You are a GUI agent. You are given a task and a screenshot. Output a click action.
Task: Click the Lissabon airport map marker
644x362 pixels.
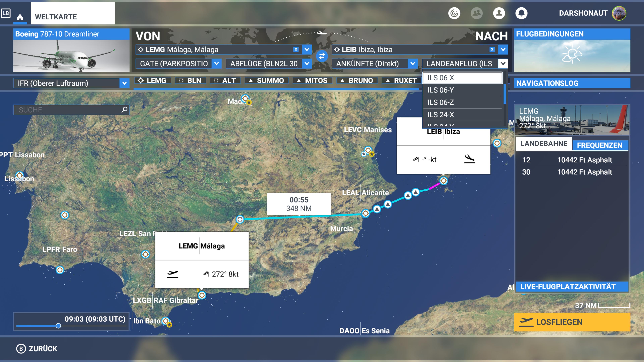19,175
